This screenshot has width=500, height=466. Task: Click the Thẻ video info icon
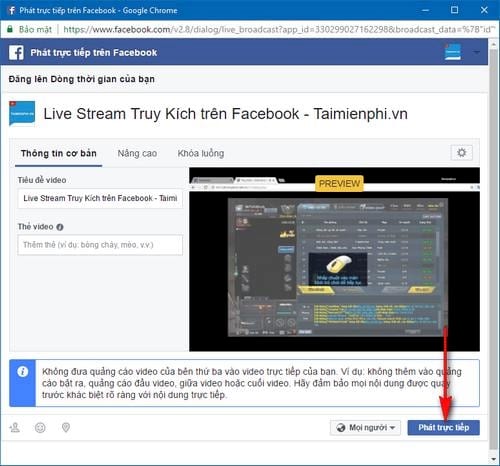[60, 227]
